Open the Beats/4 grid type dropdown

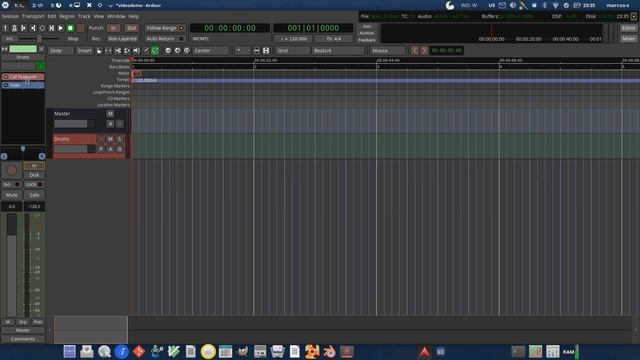[338, 51]
